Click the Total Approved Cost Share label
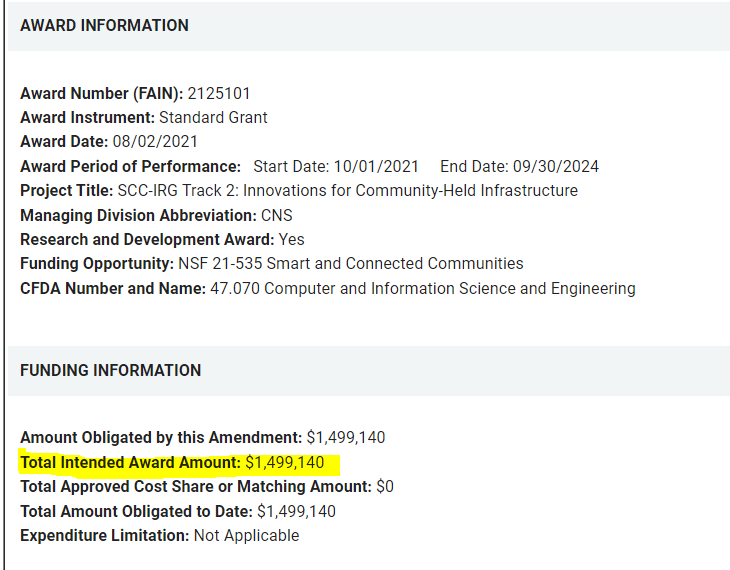 pos(195,487)
